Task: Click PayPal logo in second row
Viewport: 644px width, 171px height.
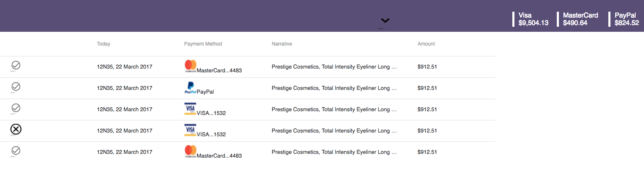Action: [190, 88]
